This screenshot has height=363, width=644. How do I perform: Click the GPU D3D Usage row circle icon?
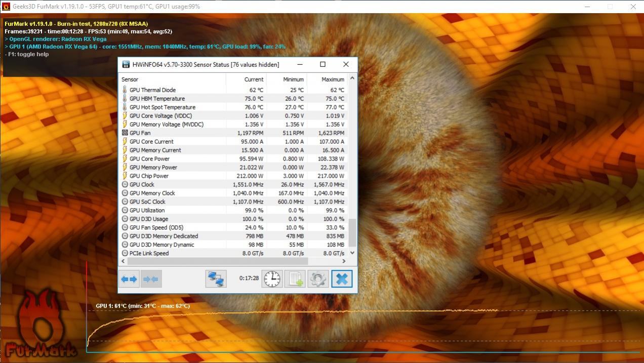(125, 219)
